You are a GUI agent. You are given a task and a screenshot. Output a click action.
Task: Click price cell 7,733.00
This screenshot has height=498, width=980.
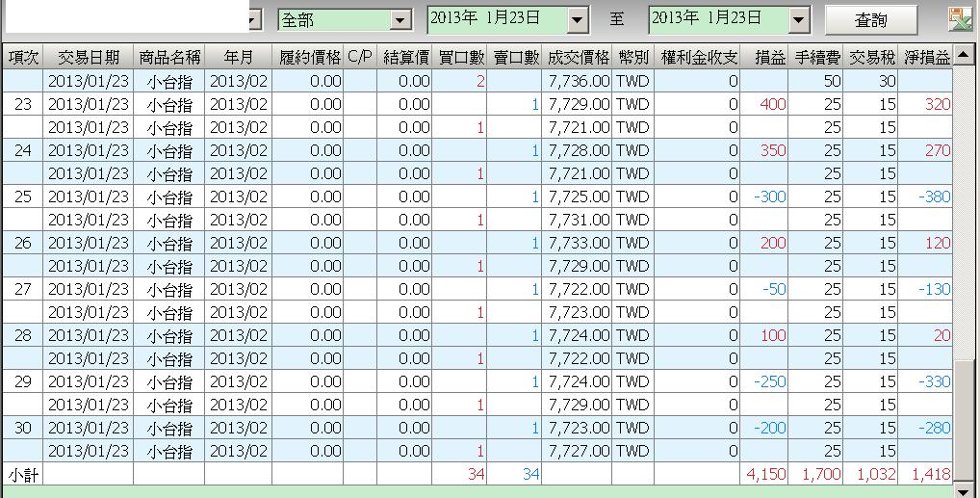(x=579, y=243)
